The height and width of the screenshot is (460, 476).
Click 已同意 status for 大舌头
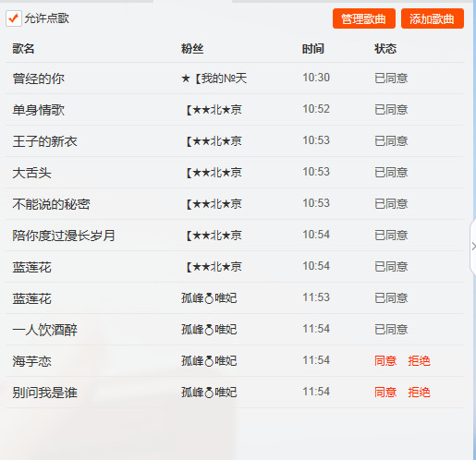coord(391,173)
